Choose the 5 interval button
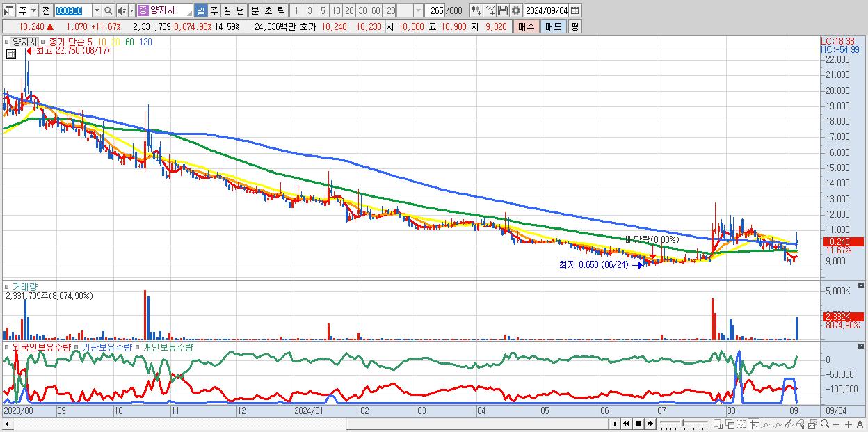Viewport: 868px width, 432px height. (x=323, y=10)
